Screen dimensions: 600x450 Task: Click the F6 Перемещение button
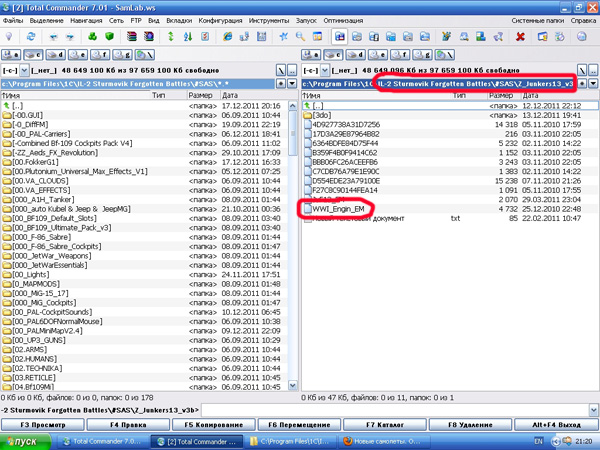299,425
